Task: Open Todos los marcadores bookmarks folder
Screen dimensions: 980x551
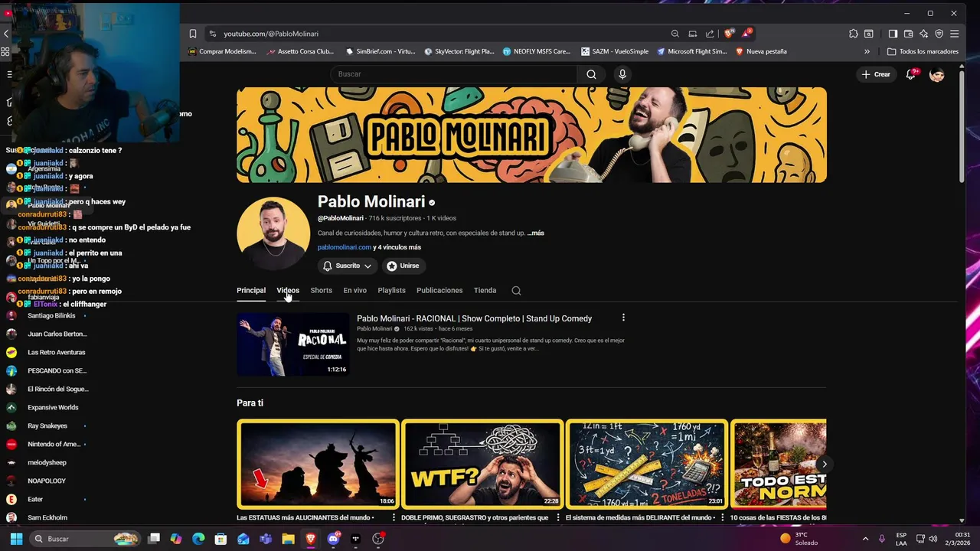Action: point(923,51)
